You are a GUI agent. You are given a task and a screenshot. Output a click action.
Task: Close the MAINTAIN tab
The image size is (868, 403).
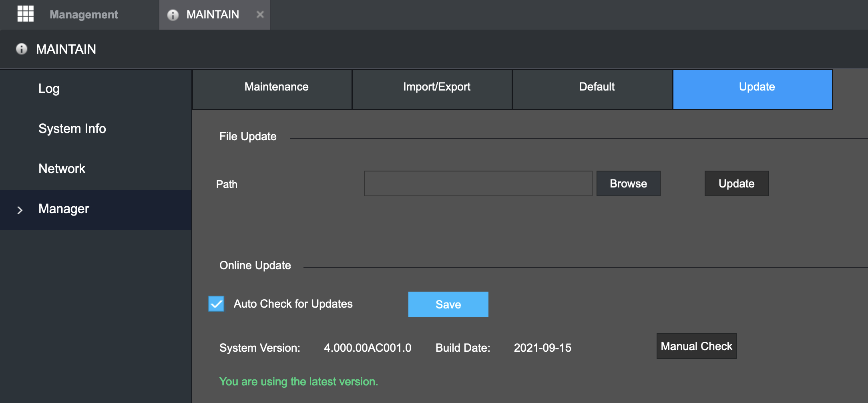point(260,14)
